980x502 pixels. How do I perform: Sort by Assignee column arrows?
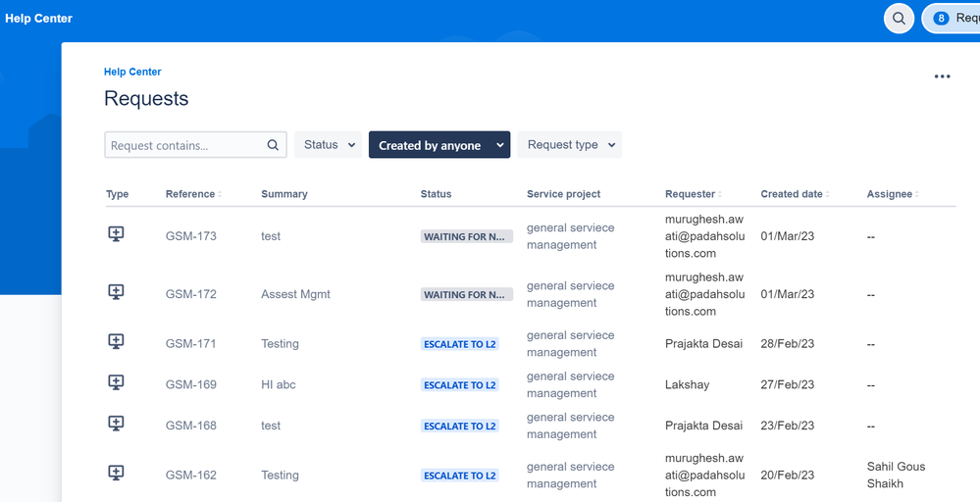tap(917, 195)
